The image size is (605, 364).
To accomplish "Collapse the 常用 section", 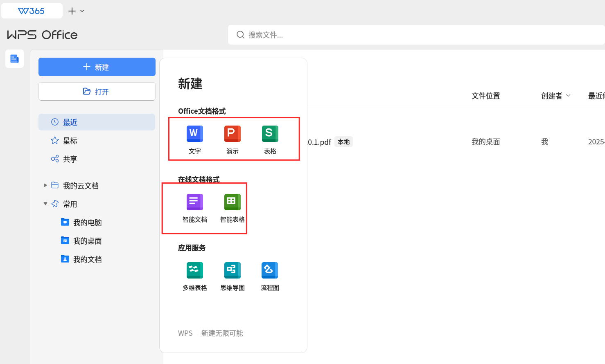I will pyautogui.click(x=45, y=204).
